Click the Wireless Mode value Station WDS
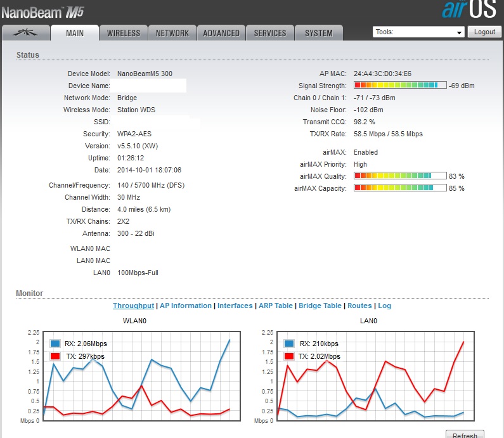This screenshot has height=438, width=504. [x=136, y=110]
